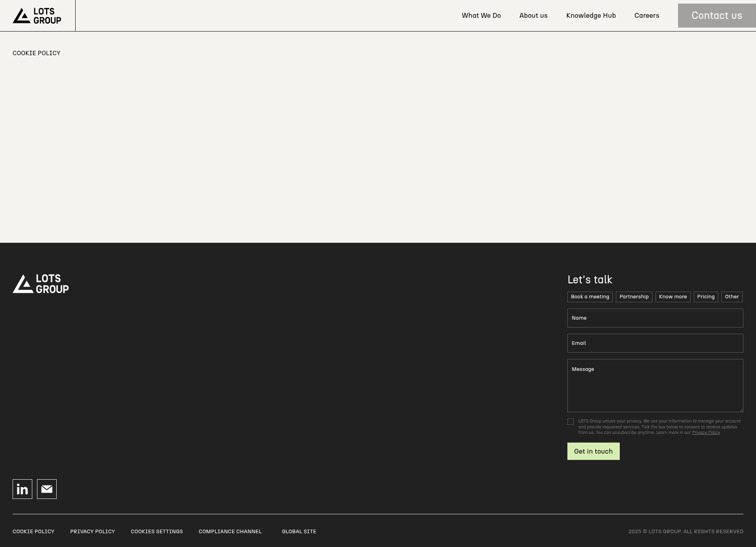Viewport: 756px width, 547px height.
Task: Tick the privacy consent checkbox
Action: coord(571,422)
